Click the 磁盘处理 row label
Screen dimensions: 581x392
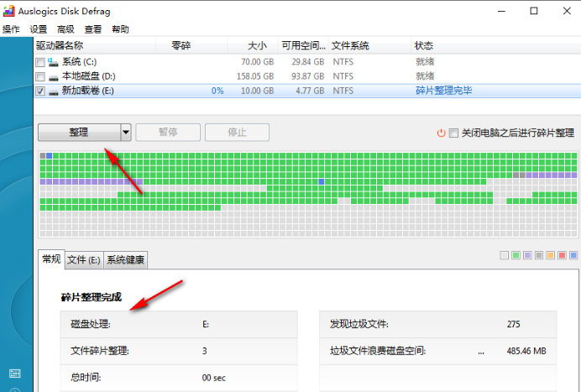[x=91, y=324]
